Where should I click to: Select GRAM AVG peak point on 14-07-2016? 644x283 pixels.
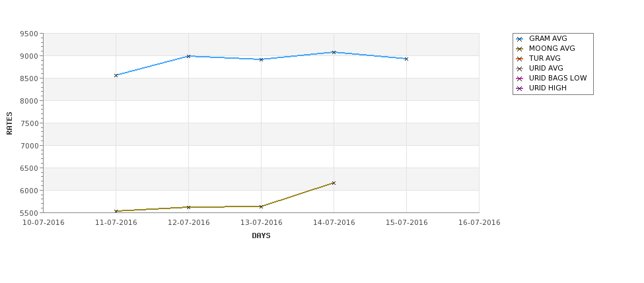coord(334,52)
